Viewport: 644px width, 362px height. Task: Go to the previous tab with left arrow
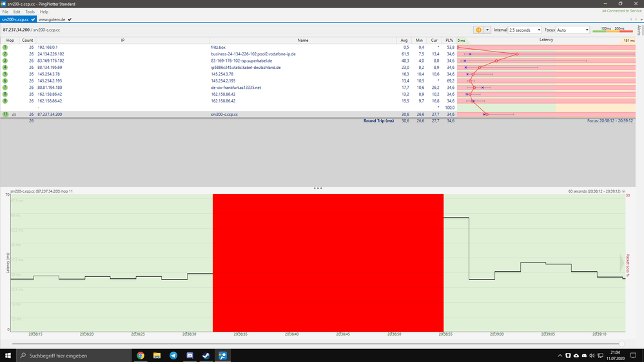(631, 19)
